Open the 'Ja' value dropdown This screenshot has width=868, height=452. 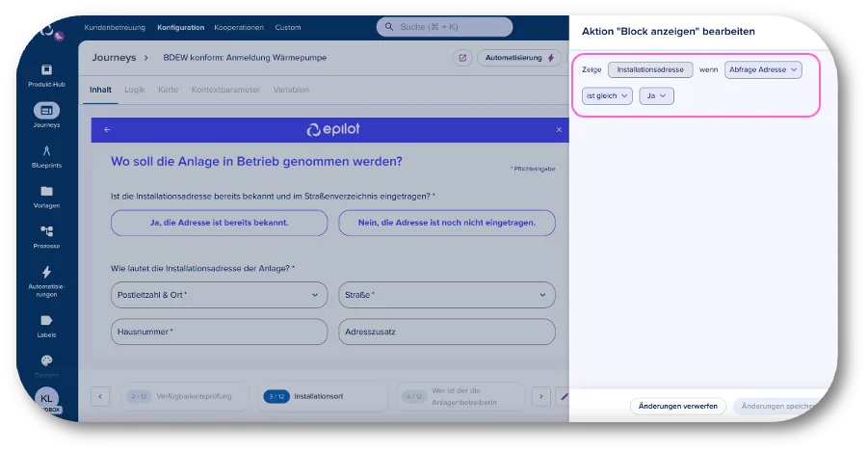tap(656, 95)
